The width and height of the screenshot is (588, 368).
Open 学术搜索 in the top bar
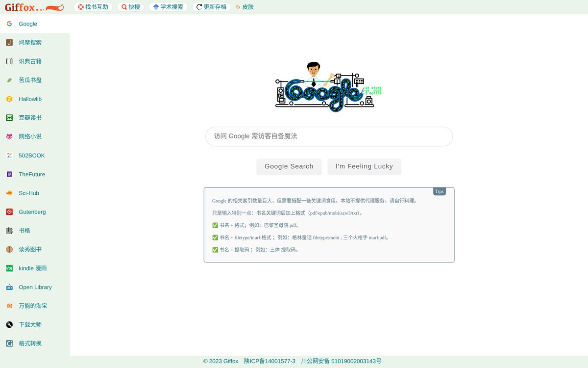(168, 7)
